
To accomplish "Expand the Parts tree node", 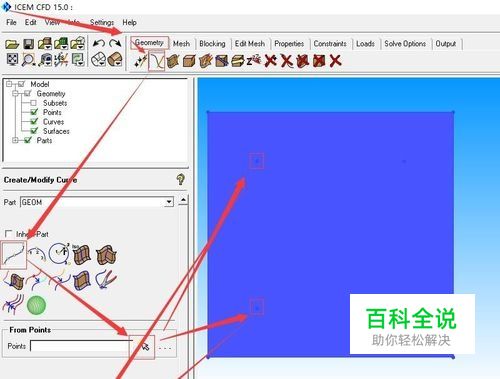I will click(15, 140).
